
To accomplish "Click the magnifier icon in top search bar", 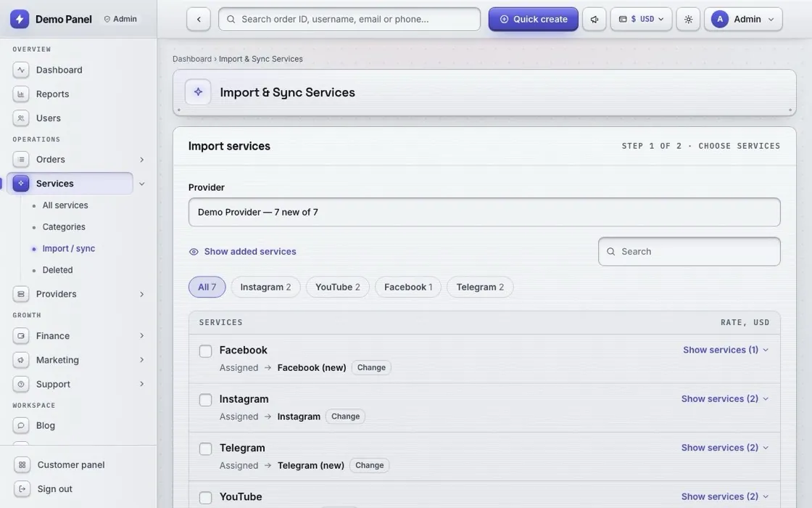I will click(231, 19).
